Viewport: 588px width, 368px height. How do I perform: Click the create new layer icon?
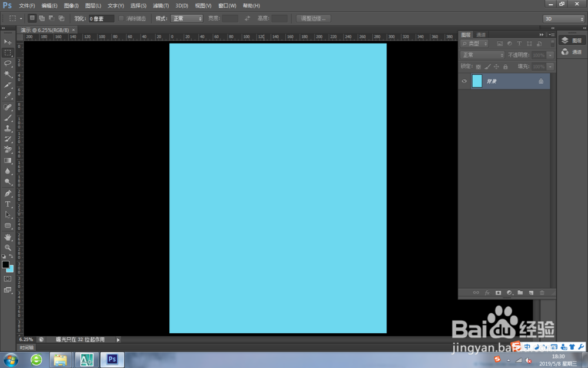(531, 293)
